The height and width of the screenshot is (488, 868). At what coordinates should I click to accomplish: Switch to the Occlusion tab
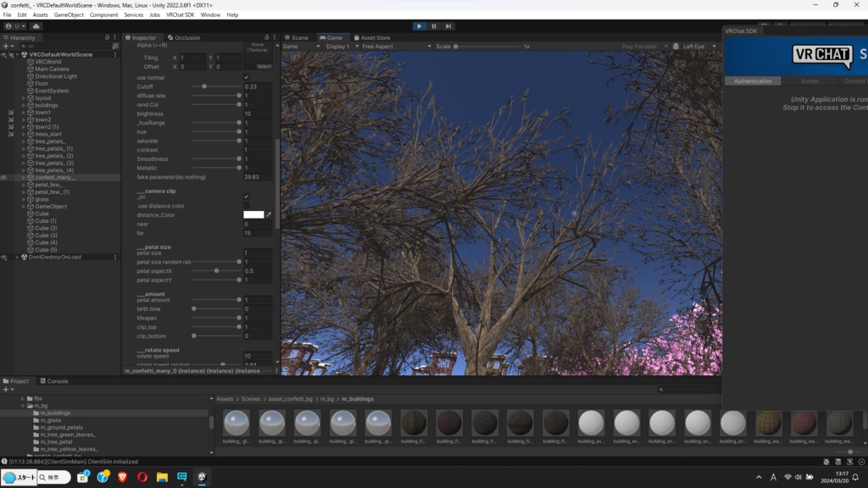(184, 37)
